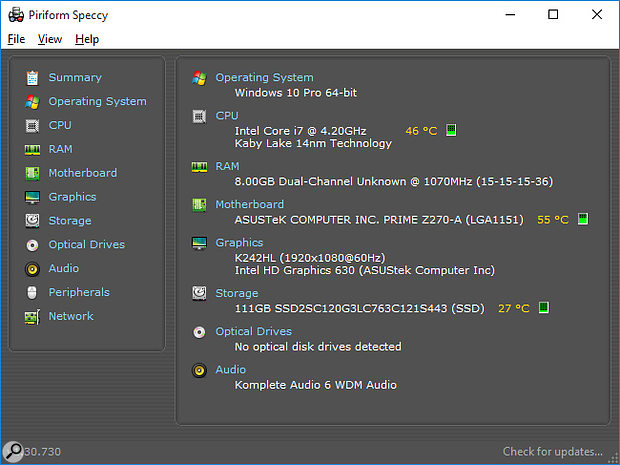Click the Optical Drives disc icon in sidebar
Viewport: 620px width, 465px height.
(x=32, y=245)
